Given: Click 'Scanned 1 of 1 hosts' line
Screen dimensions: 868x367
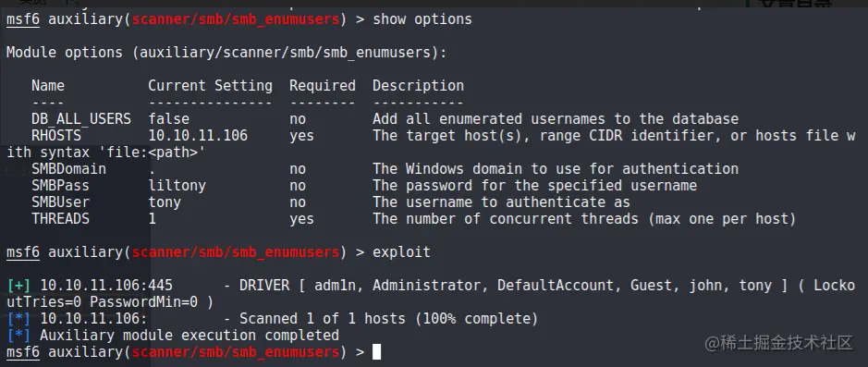Looking at the screenshot, I should (x=388, y=319).
